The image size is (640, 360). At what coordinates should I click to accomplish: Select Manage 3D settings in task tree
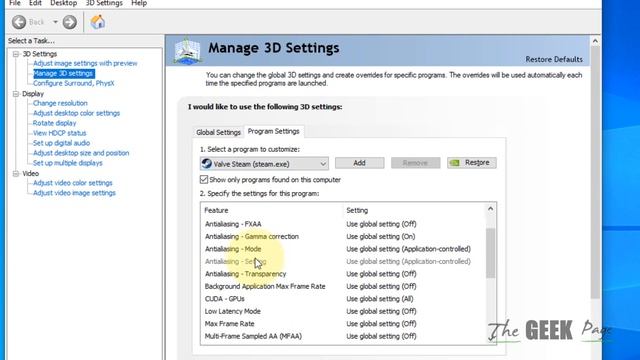63,73
